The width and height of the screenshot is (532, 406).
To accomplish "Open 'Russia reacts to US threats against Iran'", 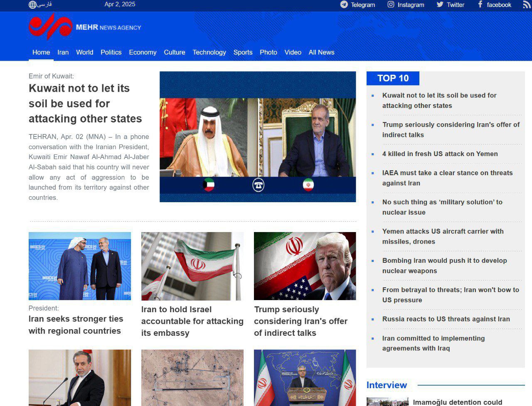I will (x=446, y=319).
